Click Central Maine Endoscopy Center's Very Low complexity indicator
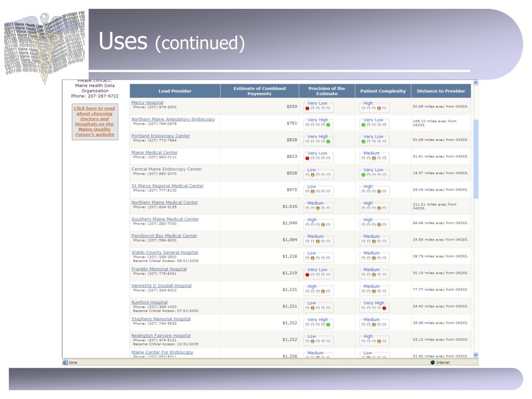This screenshot has width=532, height=399. coord(374,172)
